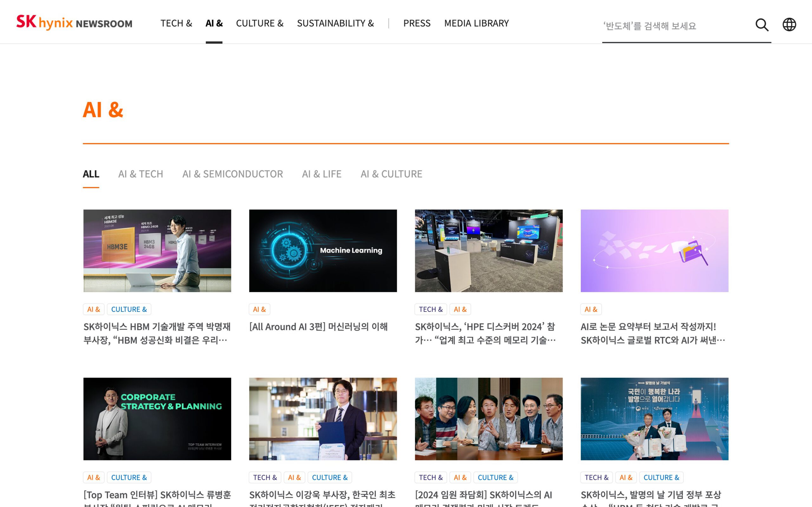Select the AI & SEMICONDUCTOR tab
Screen dimensions: 812x507
click(x=232, y=174)
